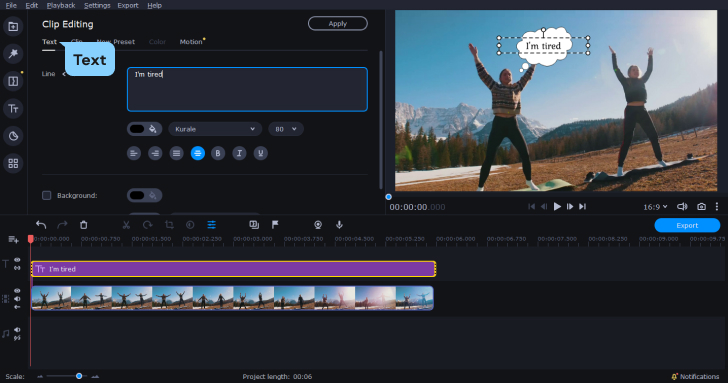Screen dimensions: 728x383
Task: Open text fill color bucket
Action: click(153, 129)
